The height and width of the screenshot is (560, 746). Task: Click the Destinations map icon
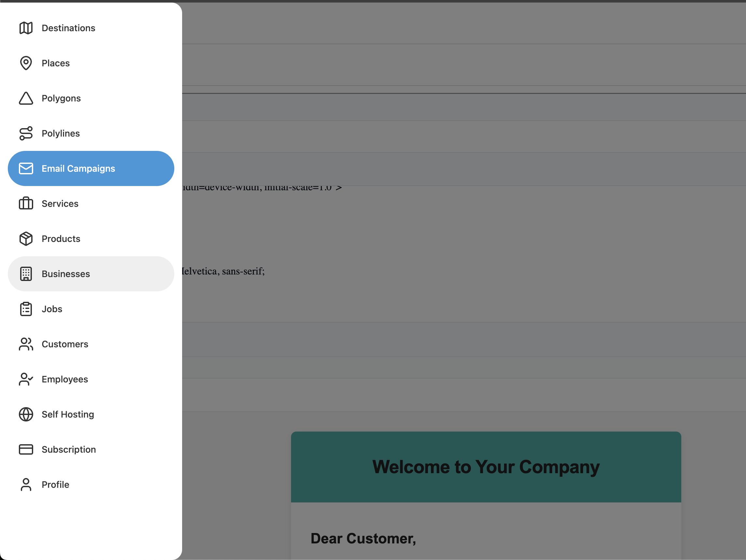click(26, 28)
